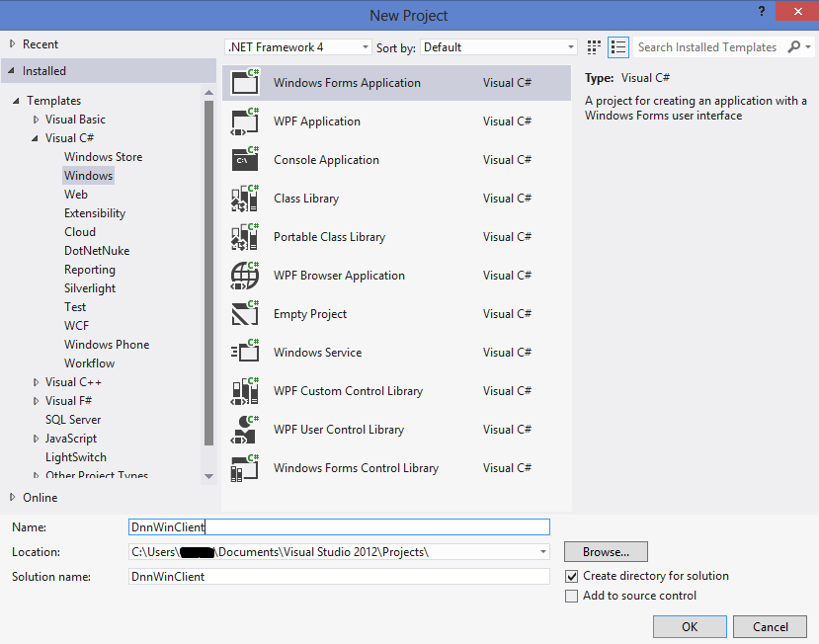The height and width of the screenshot is (644, 819).
Task: Click the Windows Service template icon
Action: point(245,353)
